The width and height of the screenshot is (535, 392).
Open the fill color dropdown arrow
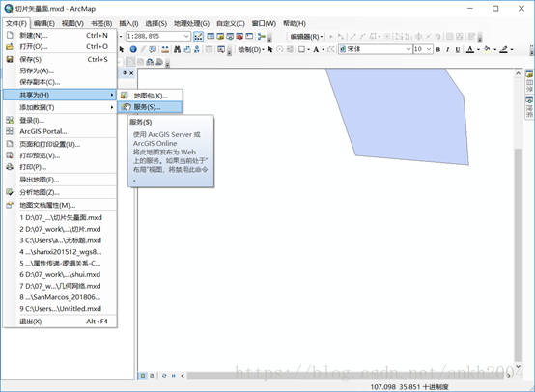tap(494, 50)
